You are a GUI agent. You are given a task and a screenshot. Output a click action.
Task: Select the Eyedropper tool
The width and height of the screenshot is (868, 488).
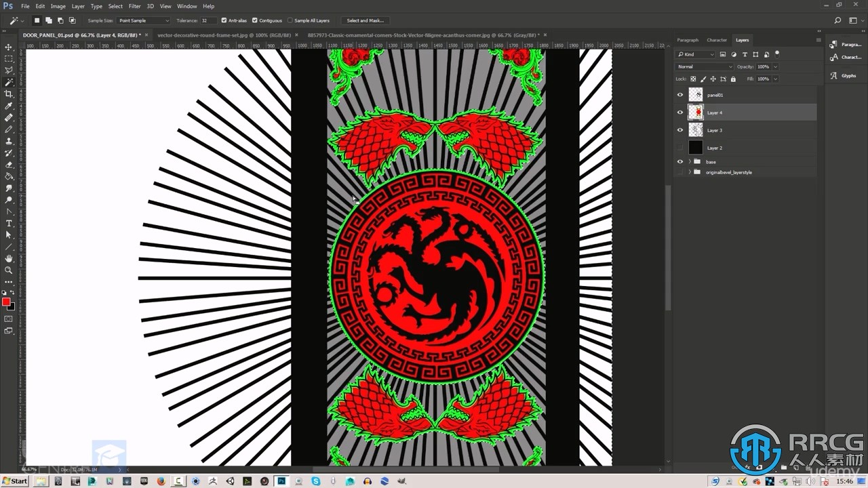point(9,106)
